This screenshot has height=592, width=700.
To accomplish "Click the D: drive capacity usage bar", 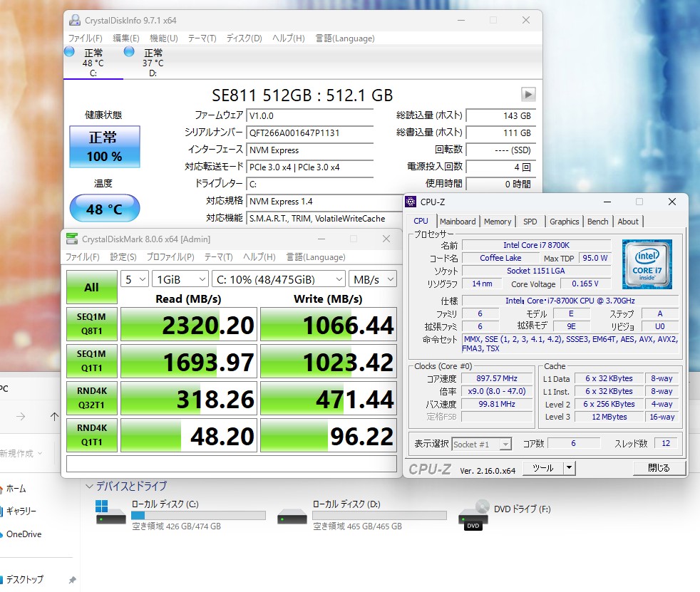I will point(379,516).
